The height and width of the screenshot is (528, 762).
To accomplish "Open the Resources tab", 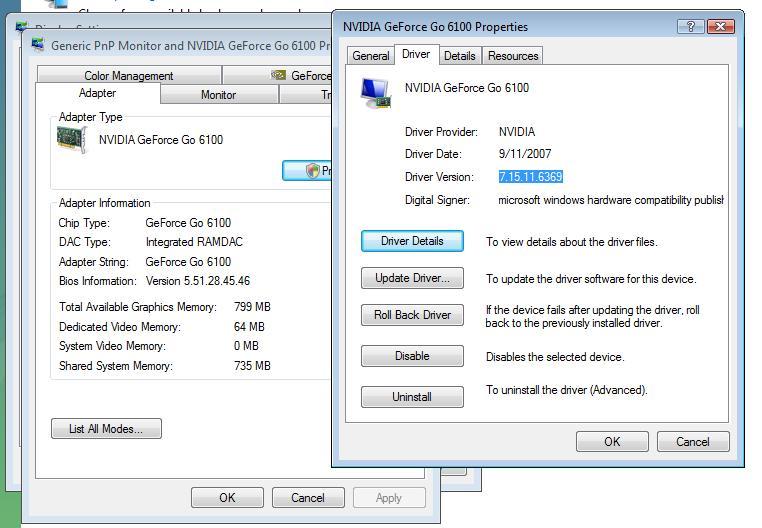I will (x=513, y=56).
